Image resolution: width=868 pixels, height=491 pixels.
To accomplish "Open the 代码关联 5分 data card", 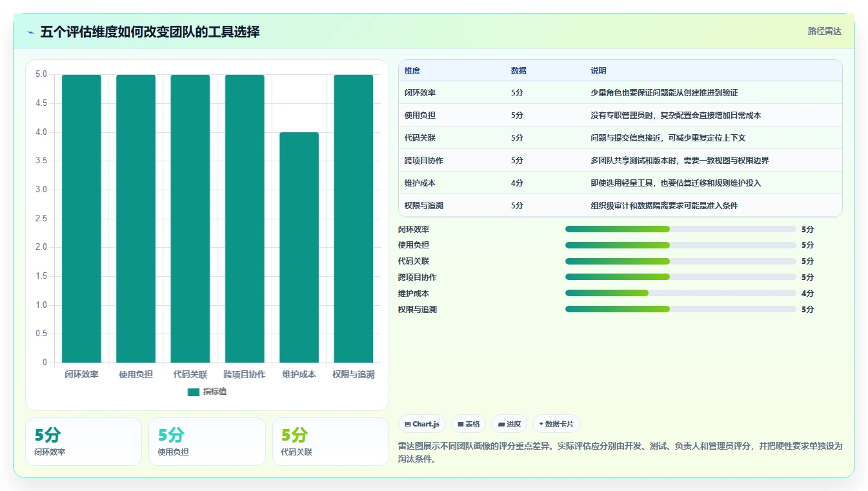I will [x=330, y=441].
